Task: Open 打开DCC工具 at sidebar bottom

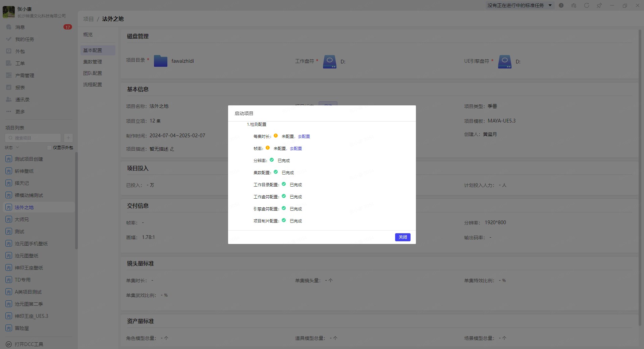Action: tap(29, 344)
